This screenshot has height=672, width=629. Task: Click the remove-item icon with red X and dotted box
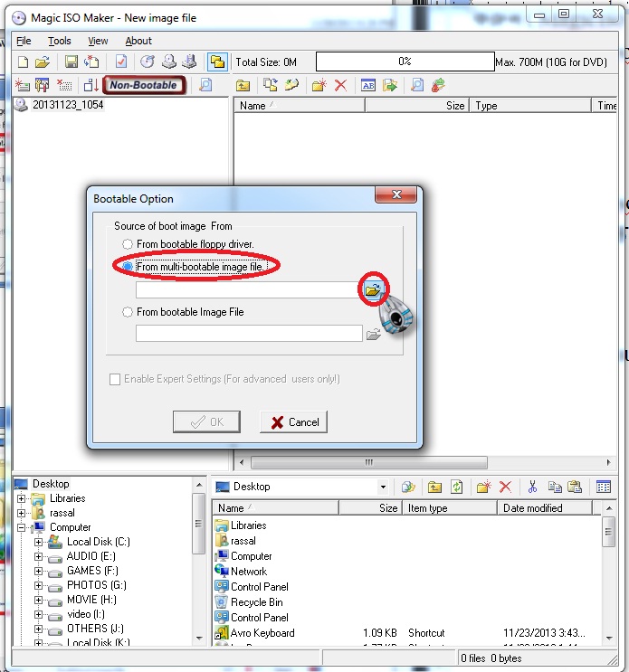click(x=65, y=85)
